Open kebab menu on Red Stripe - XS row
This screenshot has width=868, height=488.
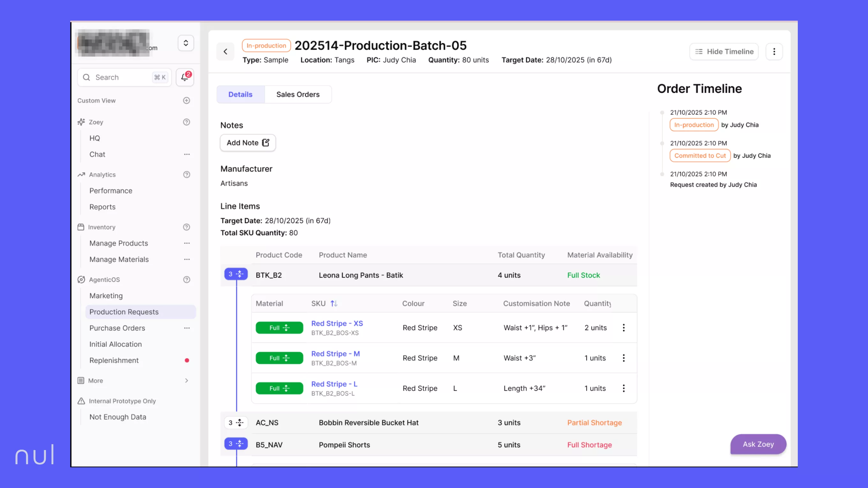(624, 328)
